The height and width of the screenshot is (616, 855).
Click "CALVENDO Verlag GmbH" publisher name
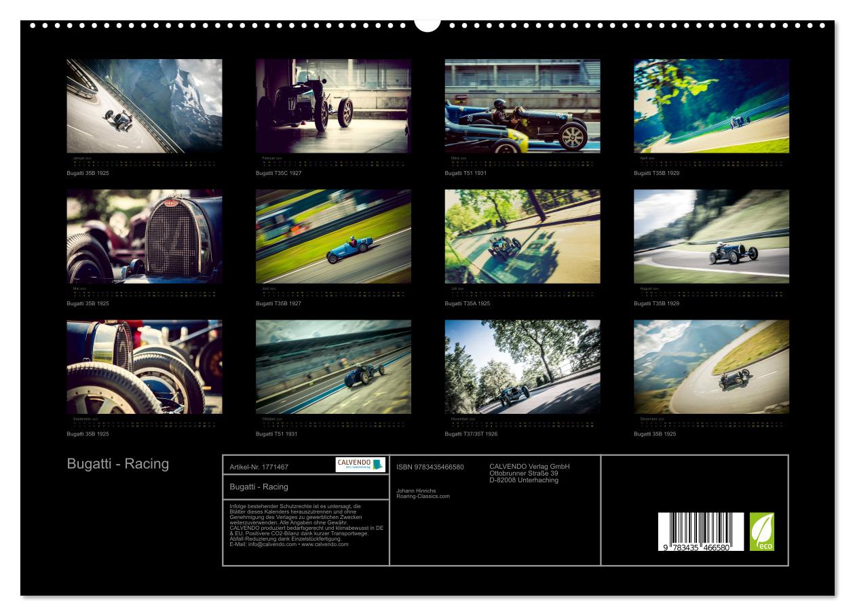pyautogui.click(x=530, y=467)
